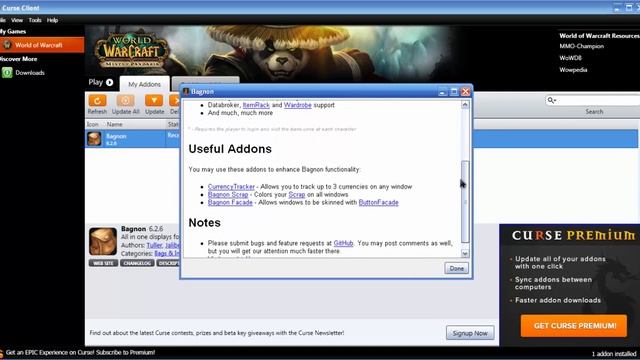Screen dimensions: 640x360
Task: Click the WEB SITE button
Action: (x=103, y=263)
